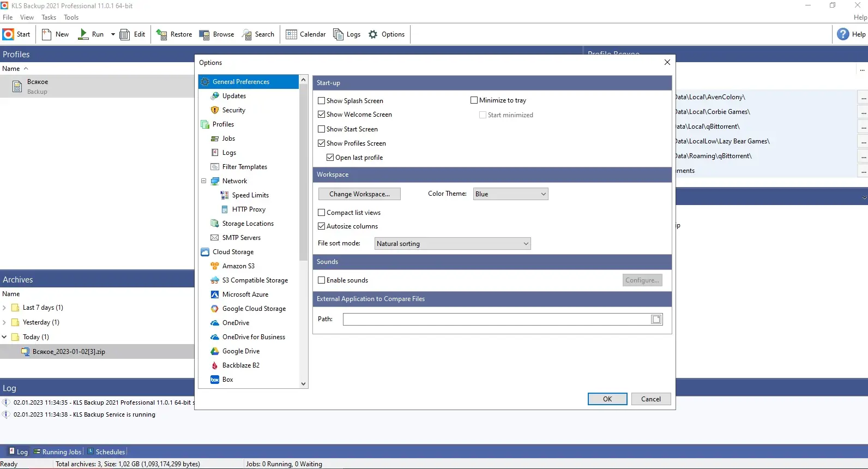Open the Run dropdown arrow
The image size is (868, 469).
pos(113,34)
